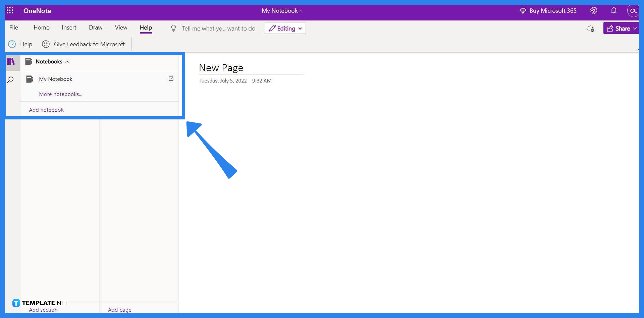This screenshot has width=644, height=318.
Task: Select the search magnifier in the sidebar
Action: [10, 79]
